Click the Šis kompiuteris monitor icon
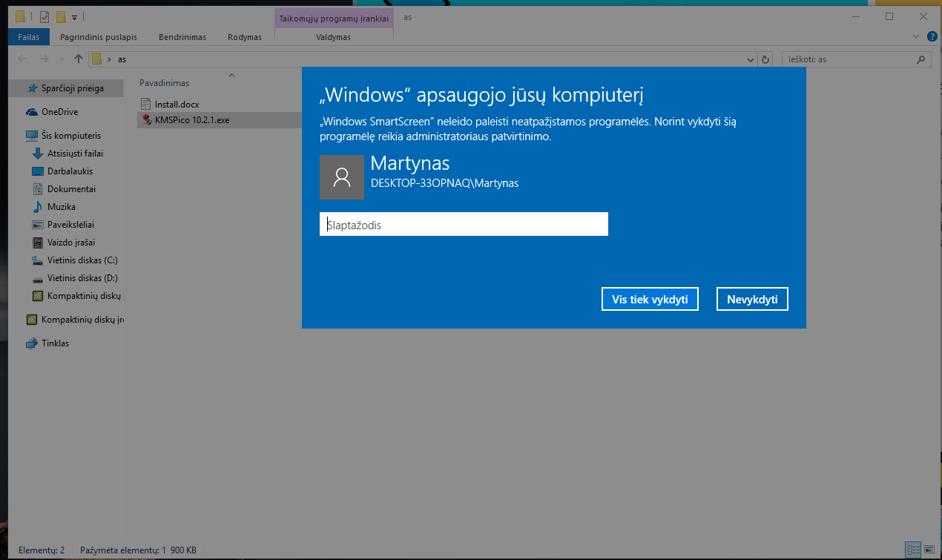This screenshot has height=560, width=942. coord(32,136)
